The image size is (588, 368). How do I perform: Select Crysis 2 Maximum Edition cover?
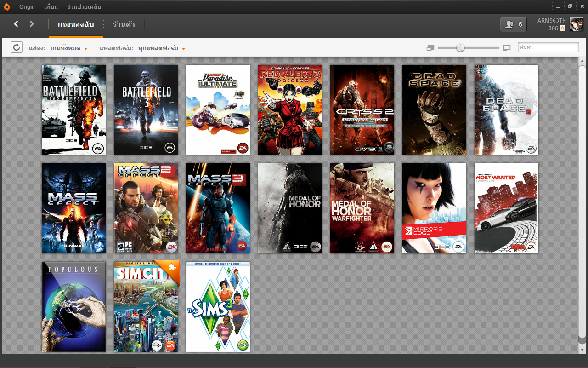(x=362, y=110)
